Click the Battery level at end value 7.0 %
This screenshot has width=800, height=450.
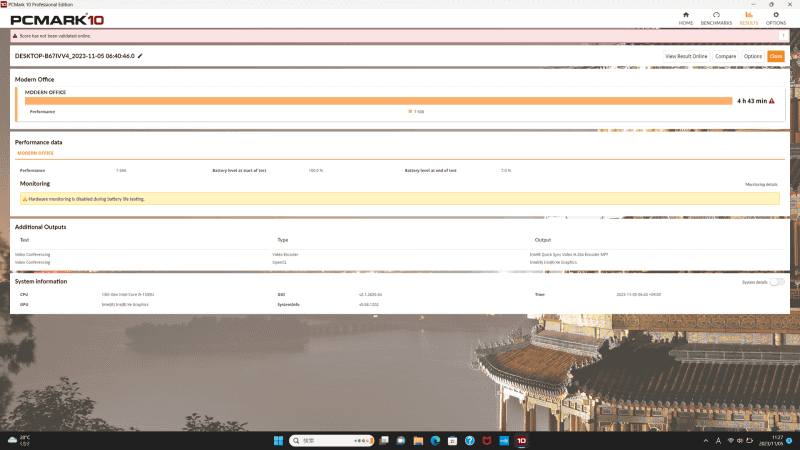[506, 170]
